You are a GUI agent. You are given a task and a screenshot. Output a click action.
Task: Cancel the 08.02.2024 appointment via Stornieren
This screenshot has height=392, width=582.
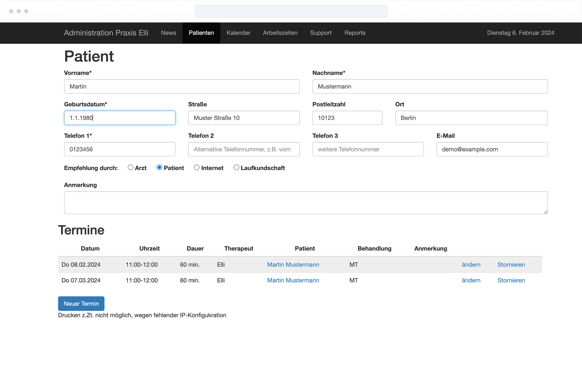(511, 265)
